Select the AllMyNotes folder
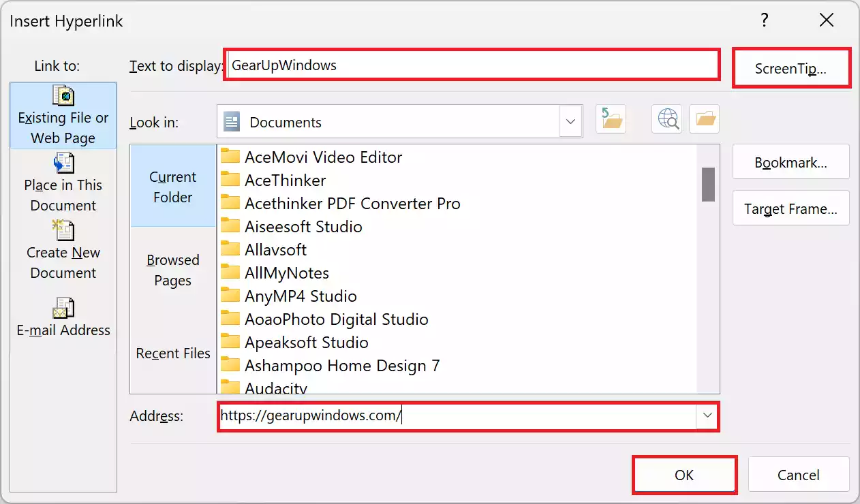This screenshot has height=504, width=860. coord(275,272)
